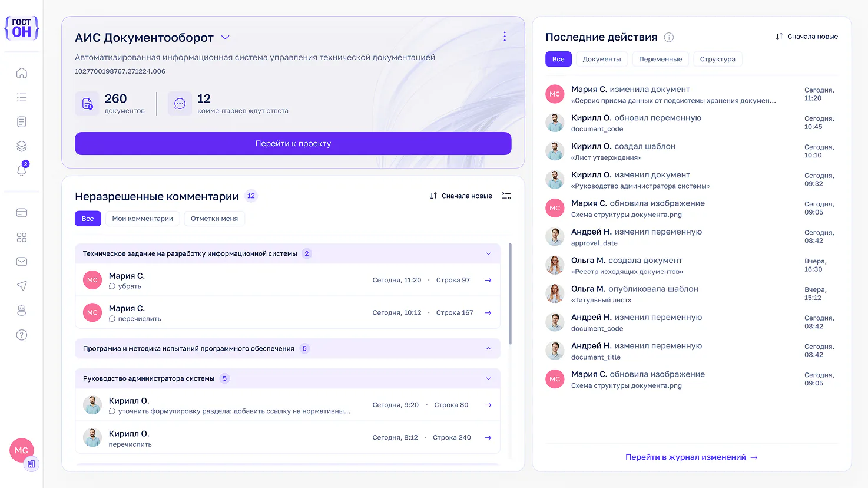This screenshot has width=868, height=488.
Task: Open the mail envelope icon in sidebar
Action: 22,262
